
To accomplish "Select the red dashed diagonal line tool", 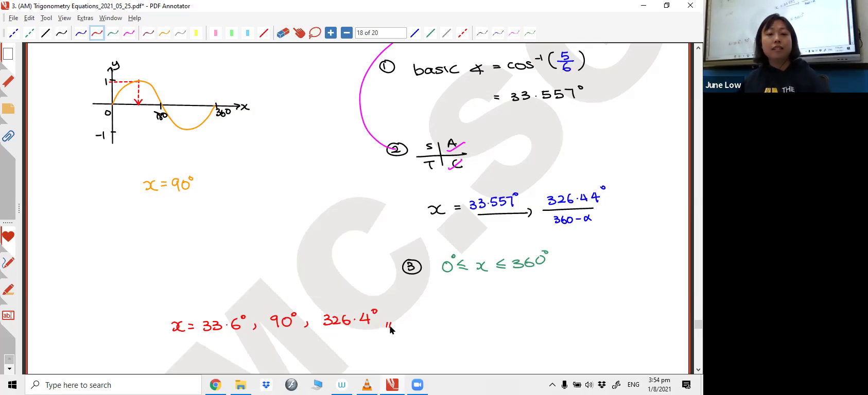I will [462, 33].
